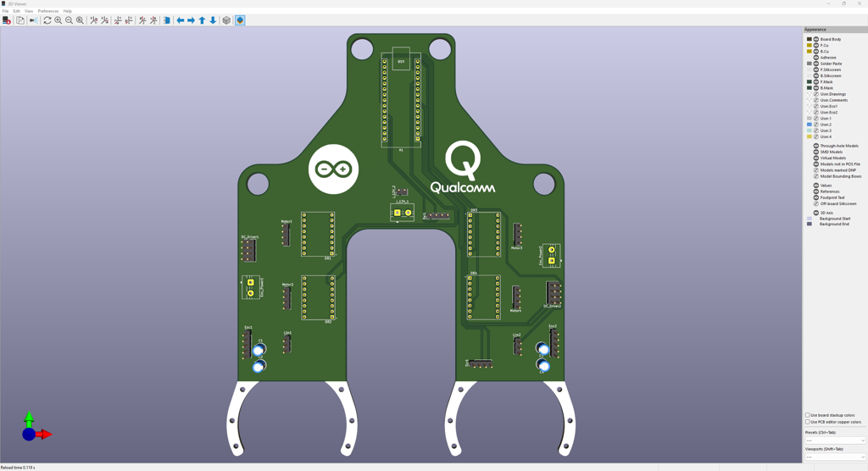Toggle Adhesive layer visibility
Image resolution: width=868 pixels, height=471 pixels.
pyautogui.click(x=816, y=58)
